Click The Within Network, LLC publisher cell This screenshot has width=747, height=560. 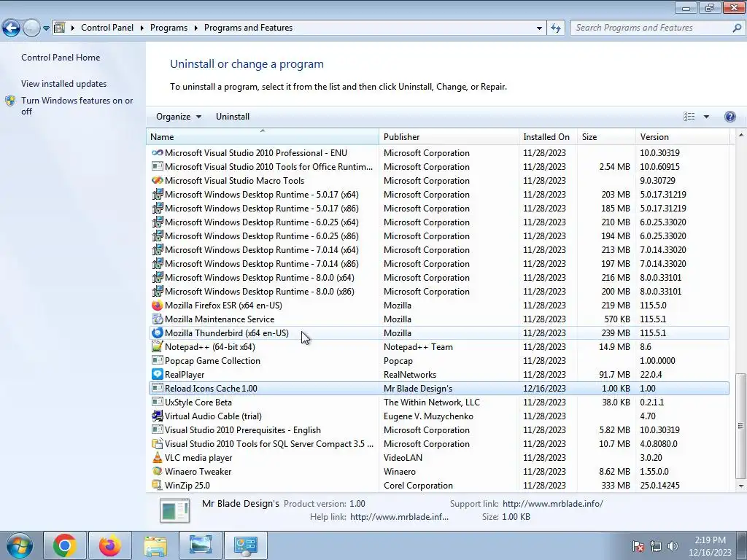[x=432, y=402]
